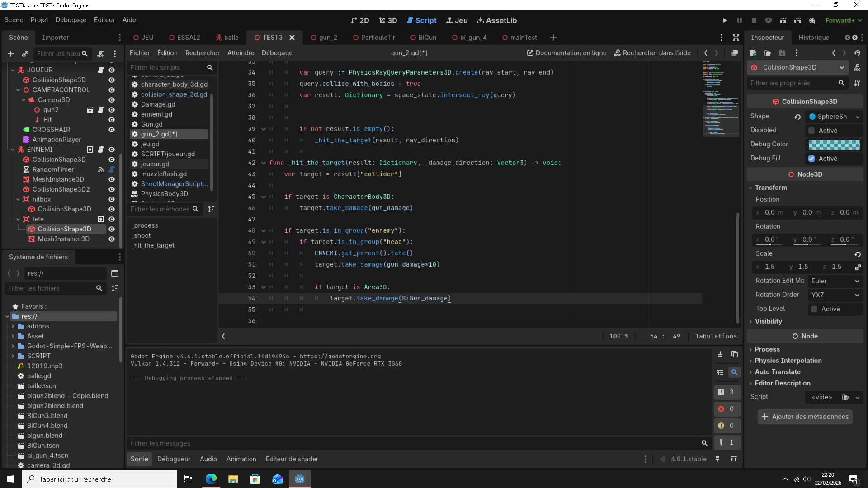Click the instantiate scene link icon
The height and width of the screenshot is (488, 868).
point(25,54)
